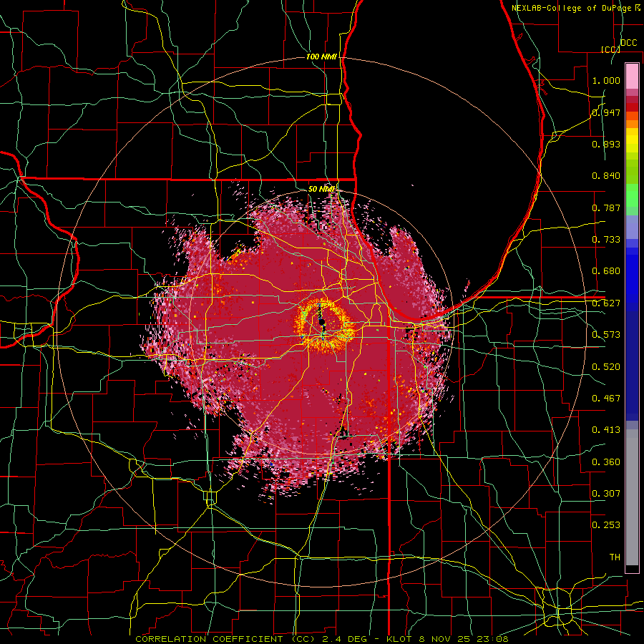644x644 pixels.
Task: Select the 1.000 legend value
Action: click(x=606, y=80)
